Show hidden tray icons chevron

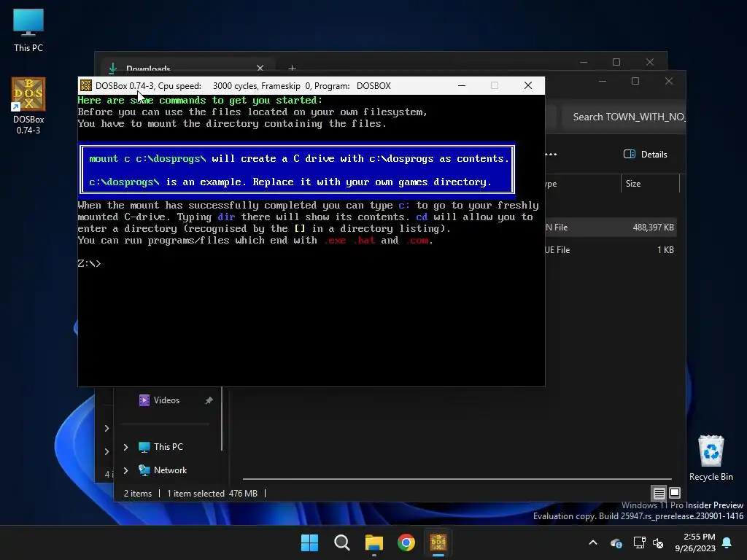point(593,542)
